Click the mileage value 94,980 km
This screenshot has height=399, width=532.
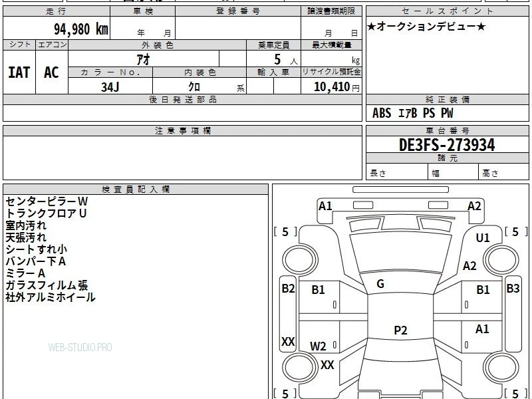[81, 29]
